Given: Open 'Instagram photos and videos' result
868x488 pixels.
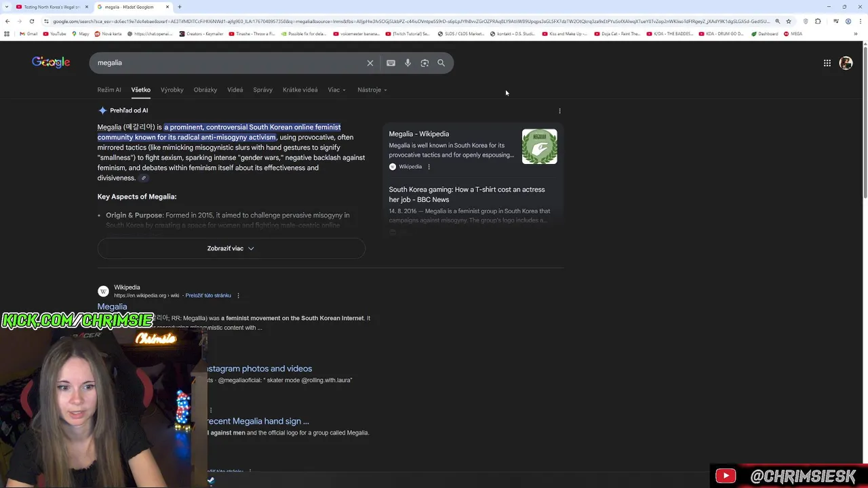Looking at the screenshot, I should [x=260, y=369].
